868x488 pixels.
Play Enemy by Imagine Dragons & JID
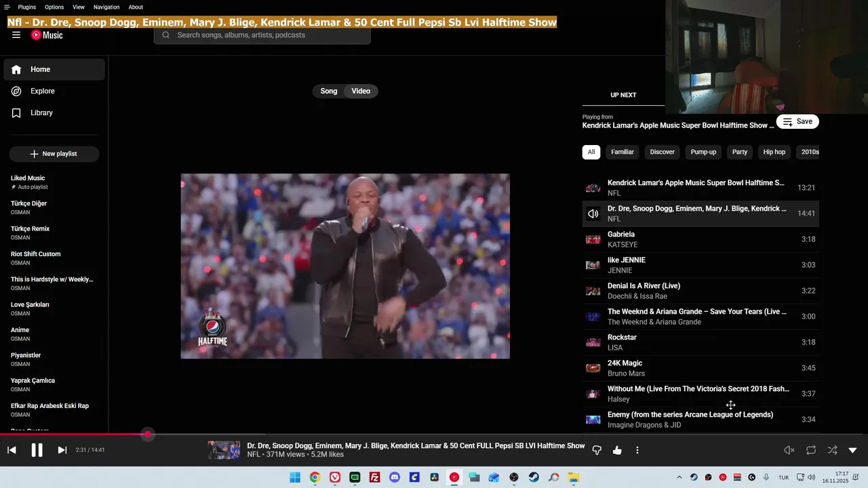click(x=701, y=420)
